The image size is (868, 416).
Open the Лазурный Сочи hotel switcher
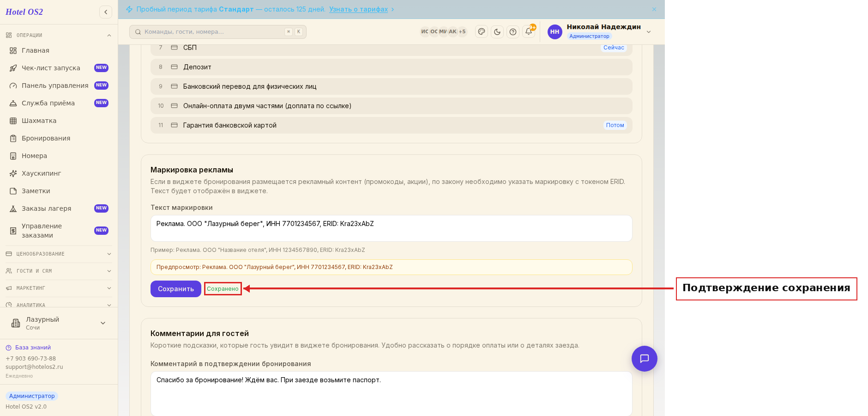tap(59, 323)
